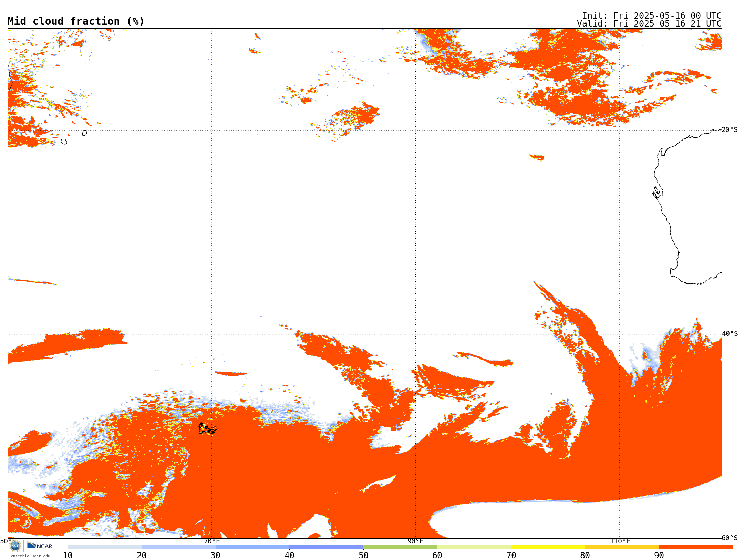Viewport: 744px width, 560px height.
Task: Click the 50–60 green colorbar segment
Action: pos(400,547)
